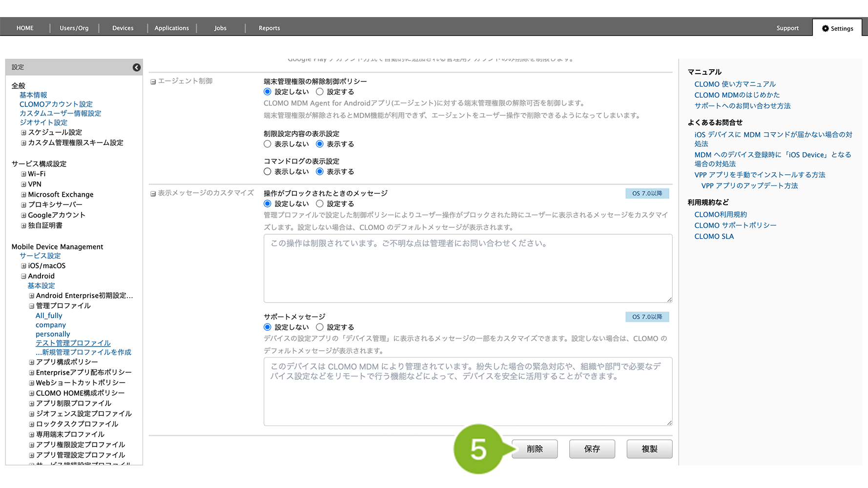This screenshot has width=868, height=488.
Task: Collapse the エージェント制御 section icon
Action: coord(153,82)
